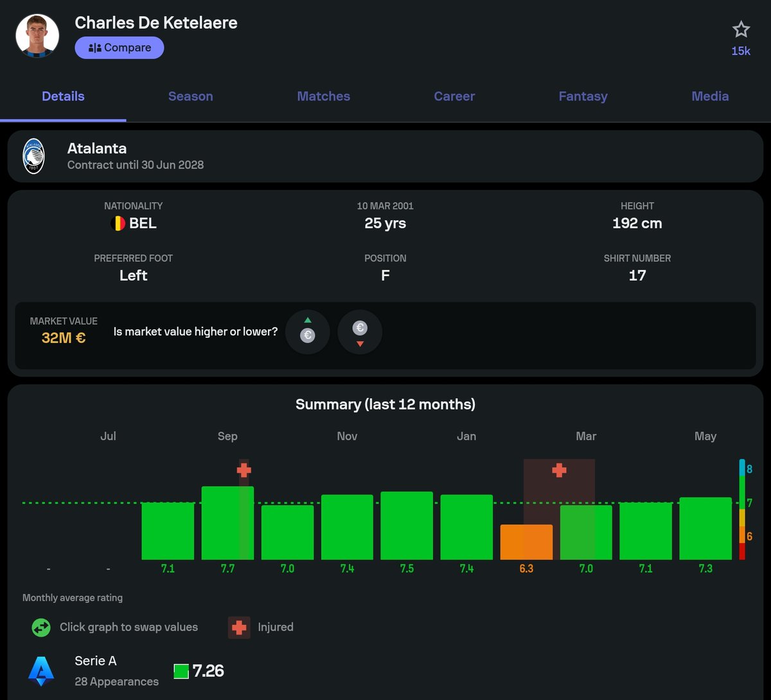Select the Career tab
Image resolution: width=771 pixels, height=700 pixels.
[x=454, y=96]
